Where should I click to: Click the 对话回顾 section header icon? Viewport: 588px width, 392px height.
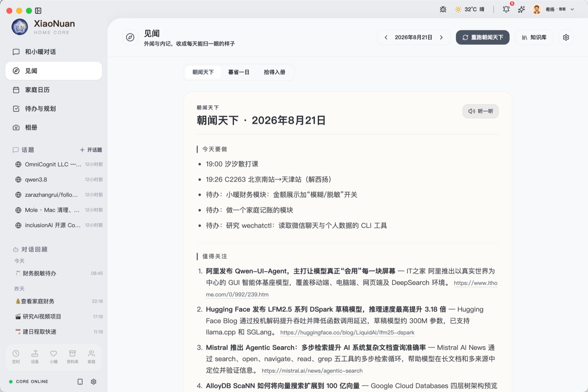point(15,249)
